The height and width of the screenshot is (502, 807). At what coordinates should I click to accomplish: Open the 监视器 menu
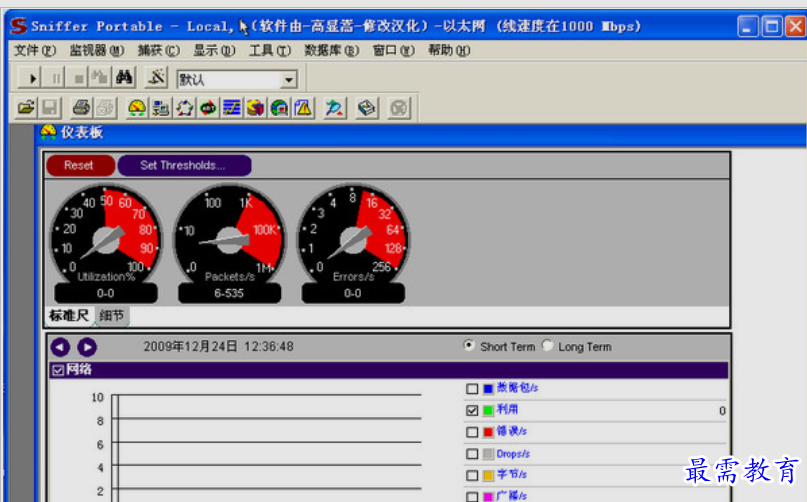97,50
